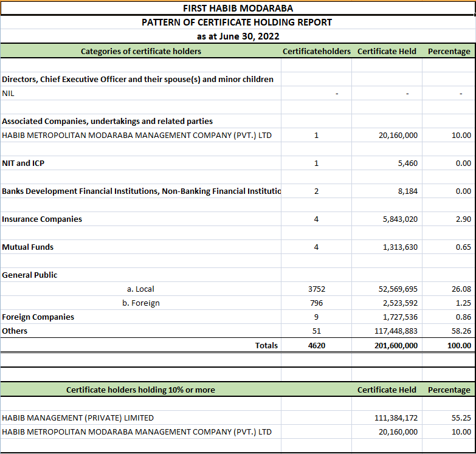Click the 'as at June 30, 2022' cell

click(x=238, y=36)
